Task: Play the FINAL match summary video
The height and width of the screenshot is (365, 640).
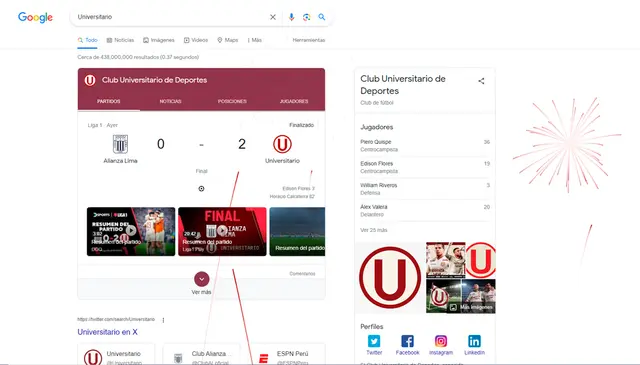Action: (x=222, y=231)
